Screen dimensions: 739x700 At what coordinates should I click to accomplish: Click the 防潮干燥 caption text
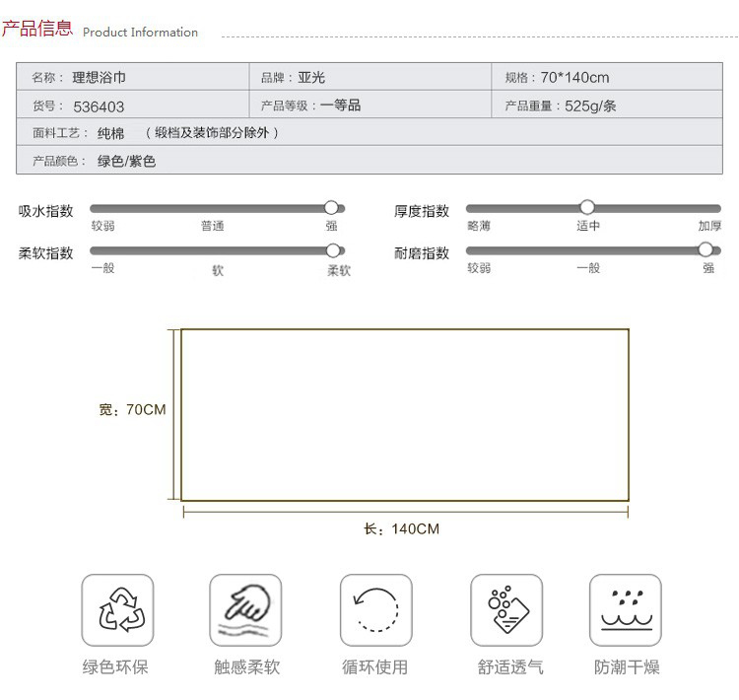[626, 667]
